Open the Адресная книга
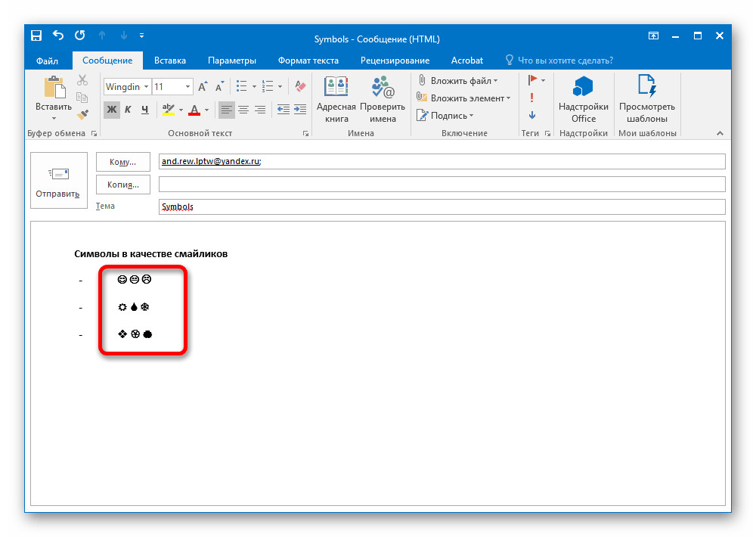 [336, 99]
